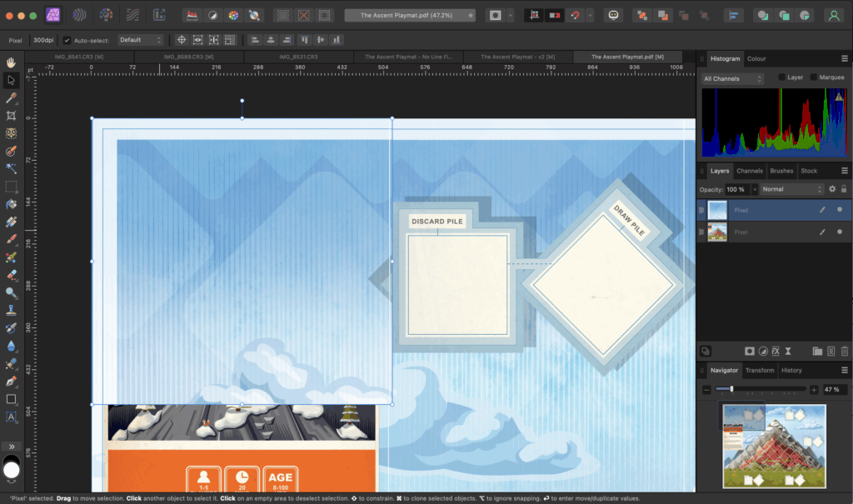Open the Account profile icon
Screen dimensions: 853x504
pos(833,15)
